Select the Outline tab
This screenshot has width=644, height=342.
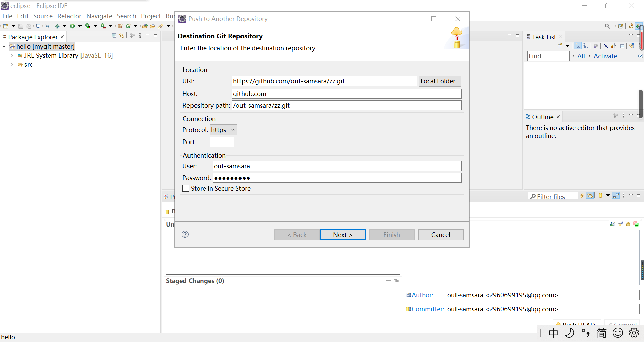point(543,117)
